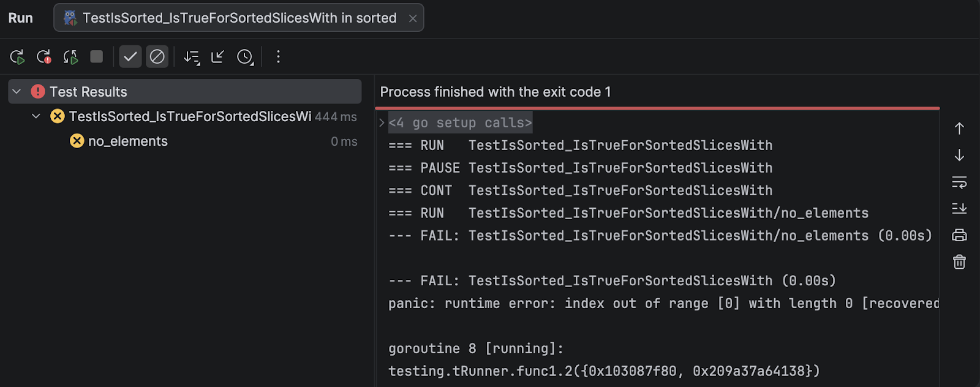Jump down with the down arrow icon
The height and width of the screenshot is (387, 980).
[959, 156]
